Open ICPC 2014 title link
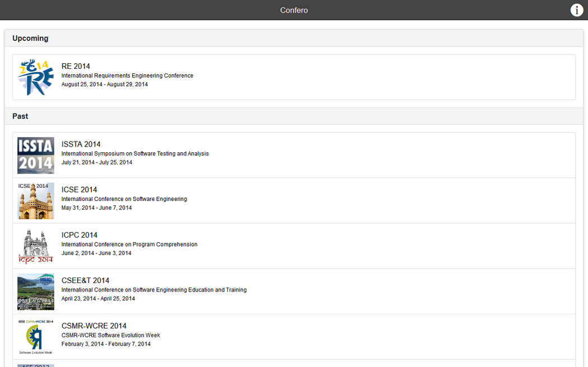This screenshot has height=367, width=588. 80,235
